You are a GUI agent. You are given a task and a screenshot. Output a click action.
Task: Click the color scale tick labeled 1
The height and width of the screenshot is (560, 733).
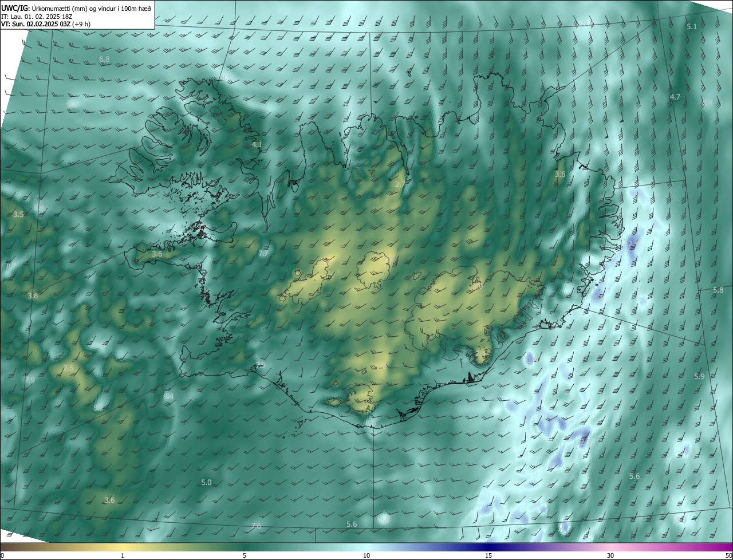[x=123, y=555]
